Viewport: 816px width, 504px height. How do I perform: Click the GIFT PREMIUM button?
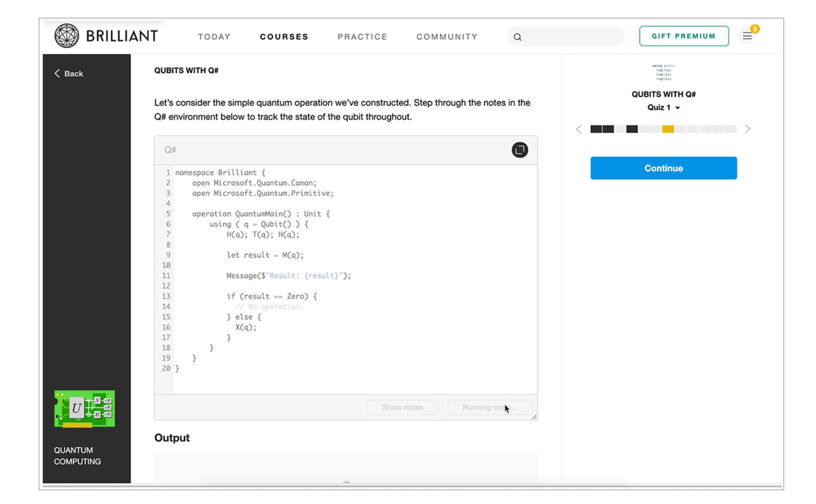click(684, 36)
